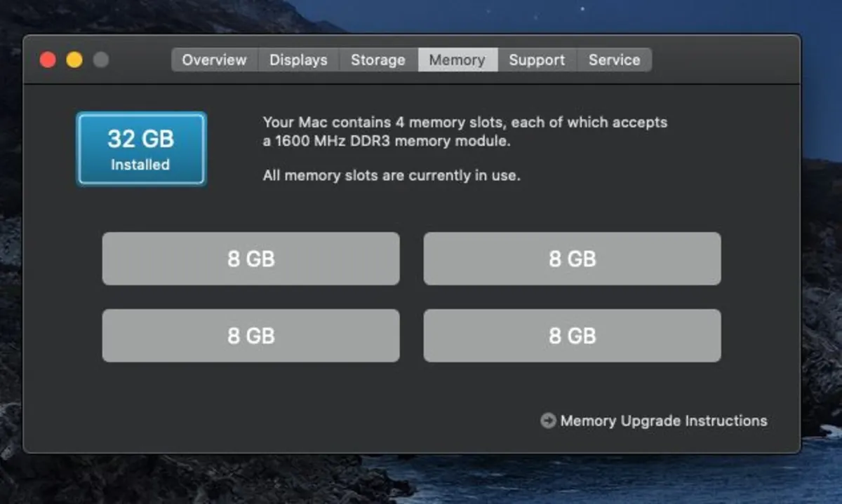
Task: Close the window with the red button
Action: point(48,60)
